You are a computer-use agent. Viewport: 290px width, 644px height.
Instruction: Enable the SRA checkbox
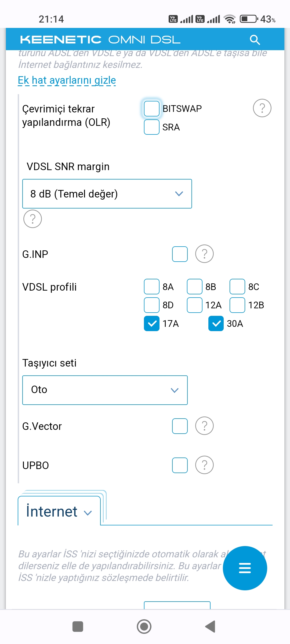(152, 127)
